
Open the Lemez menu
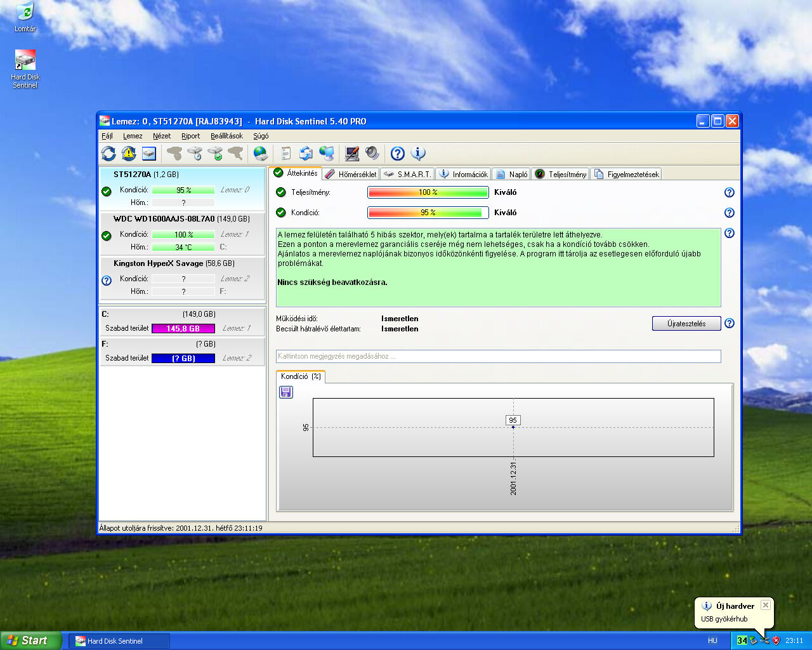[133, 136]
